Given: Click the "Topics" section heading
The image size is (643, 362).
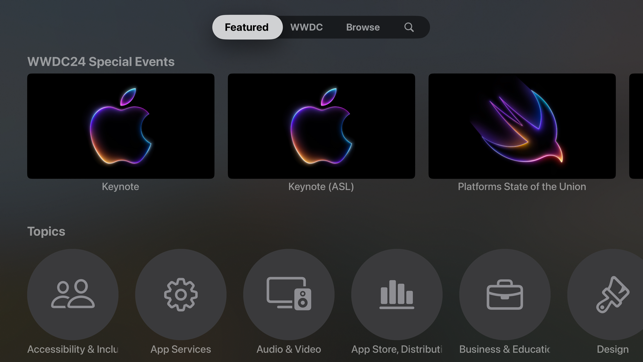Looking at the screenshot, I should click(x=46, y=232).
